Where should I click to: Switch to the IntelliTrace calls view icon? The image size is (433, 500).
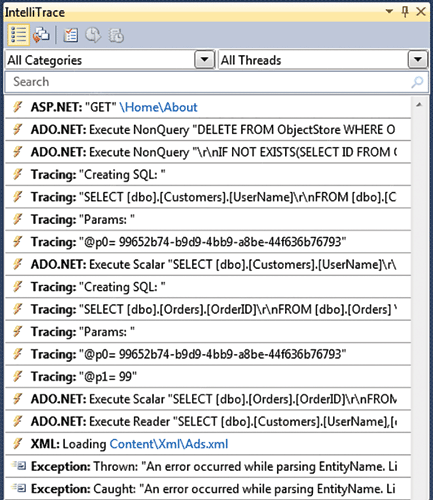pos(41,35)
